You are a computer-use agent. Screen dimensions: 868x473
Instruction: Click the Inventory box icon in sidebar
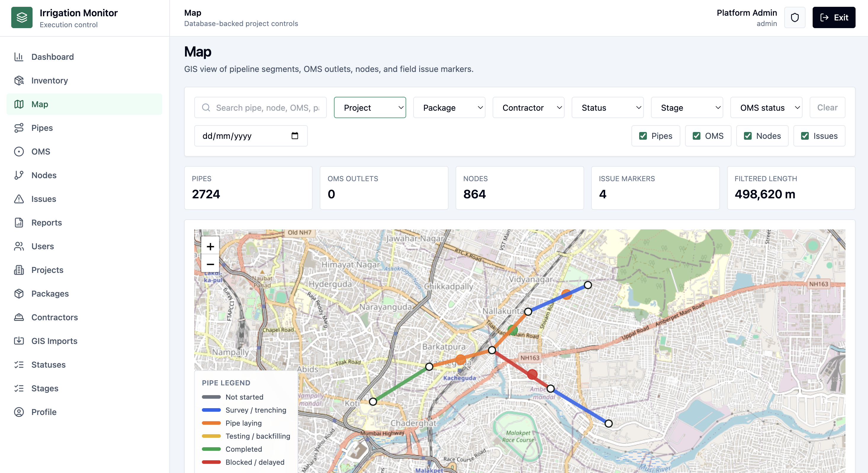(x=19, y=80)
